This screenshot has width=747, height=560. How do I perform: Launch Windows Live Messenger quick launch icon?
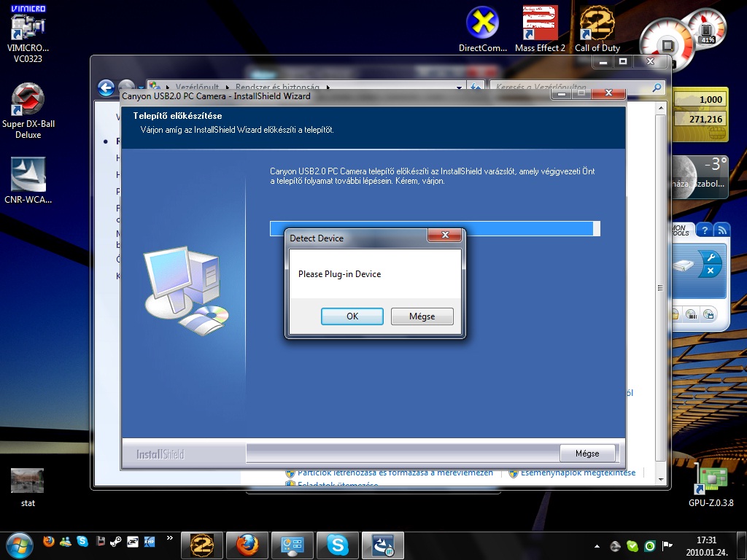coord(66,542)
